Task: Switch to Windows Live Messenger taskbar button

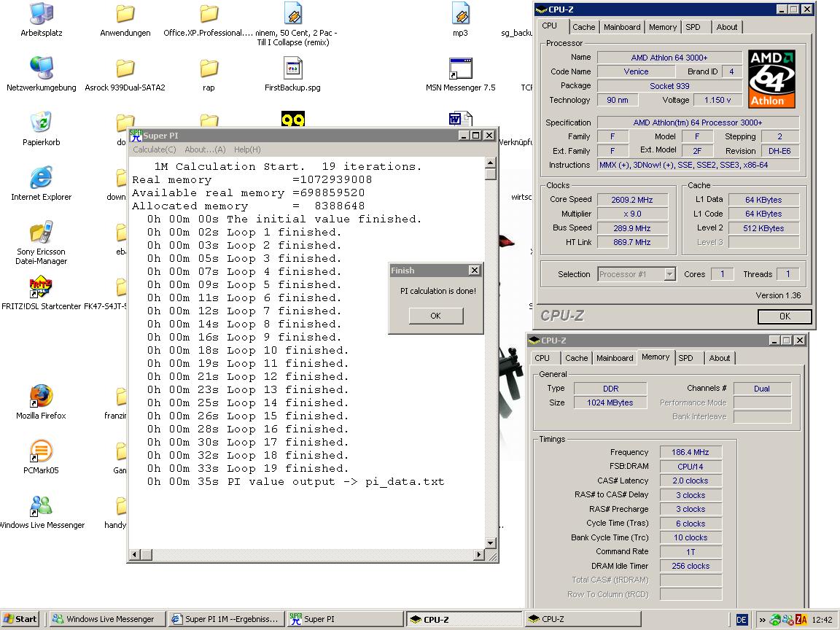Action: pos(104,619)
